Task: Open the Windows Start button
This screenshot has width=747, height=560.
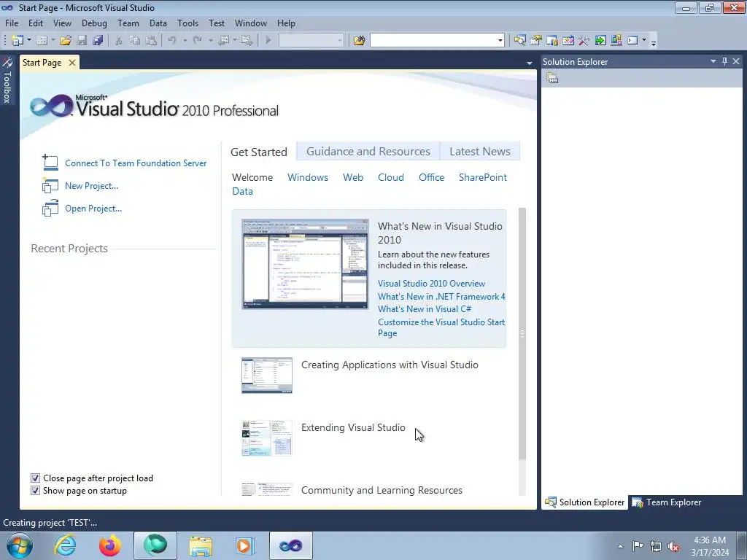Action: click(20, 545)
